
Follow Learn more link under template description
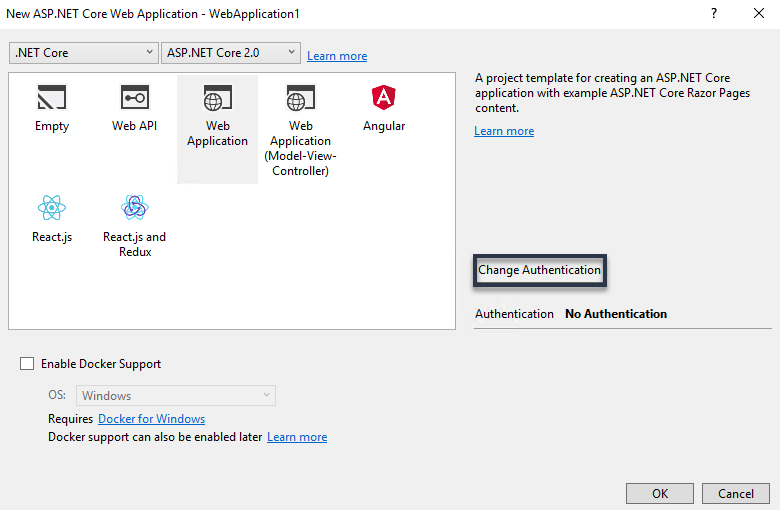pos(504,131)
